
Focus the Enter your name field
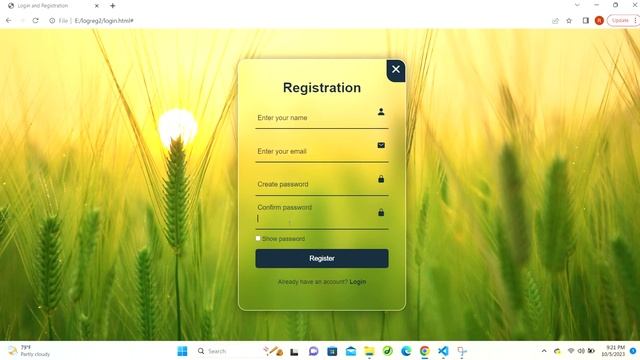(x=322, y=118)
